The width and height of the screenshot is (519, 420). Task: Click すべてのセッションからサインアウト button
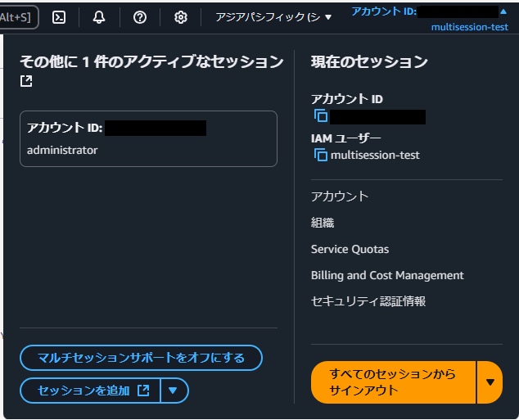(x=393, y=382)
